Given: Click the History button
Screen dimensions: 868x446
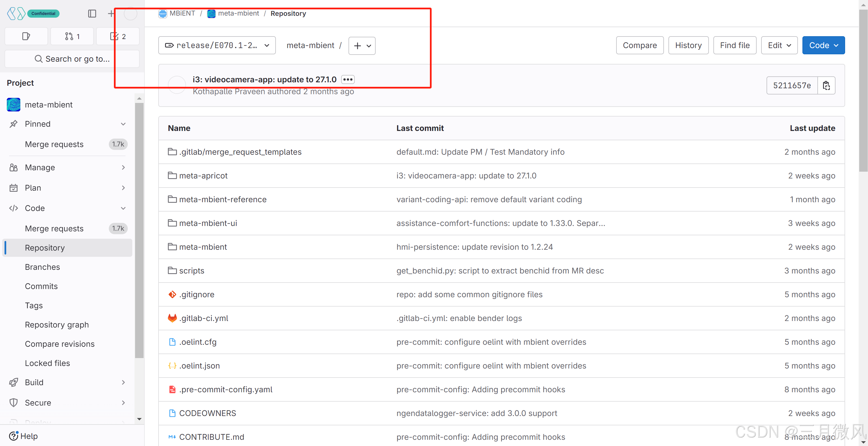Looking at the screenshot, I should pos(688,46).
